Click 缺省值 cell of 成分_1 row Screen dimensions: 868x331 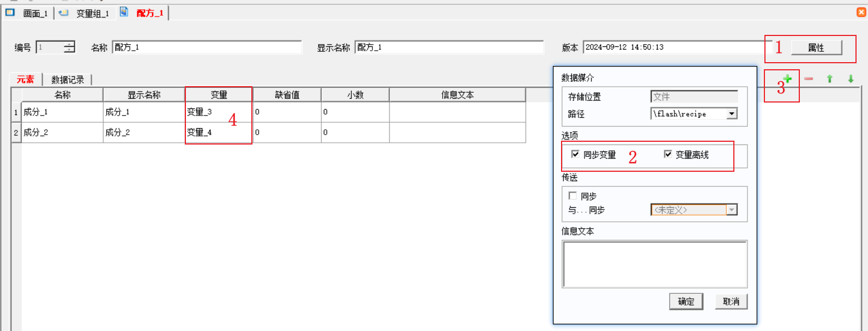click(x=287, y=112)
